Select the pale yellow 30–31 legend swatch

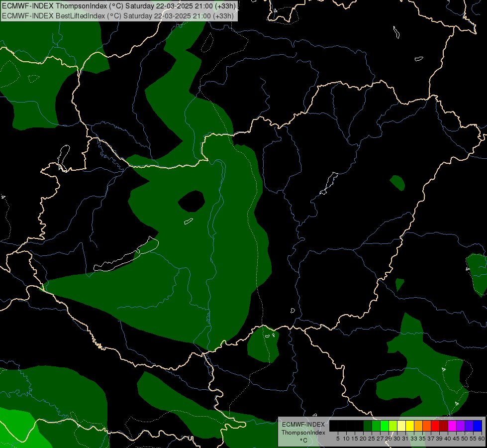point(401,426)
